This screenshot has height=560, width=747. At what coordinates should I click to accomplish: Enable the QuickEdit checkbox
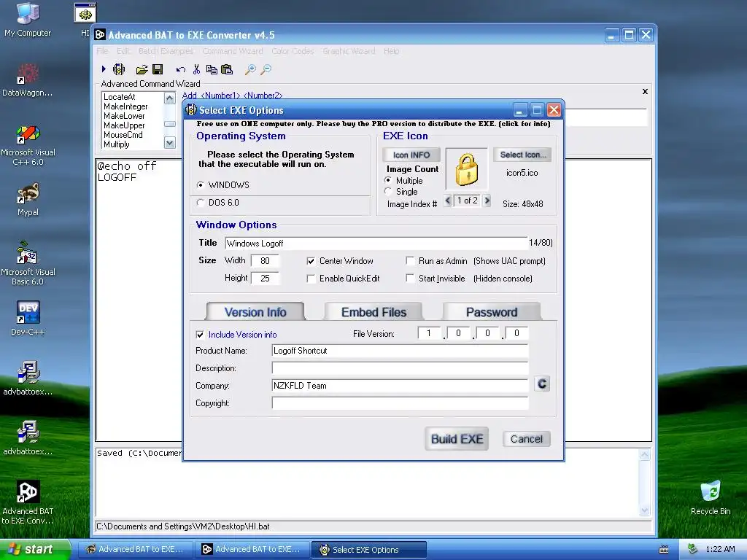[x=311, y=279]
